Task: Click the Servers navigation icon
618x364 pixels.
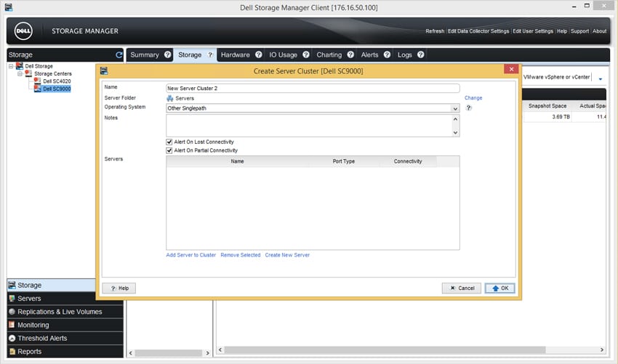Action: (12, 298)
